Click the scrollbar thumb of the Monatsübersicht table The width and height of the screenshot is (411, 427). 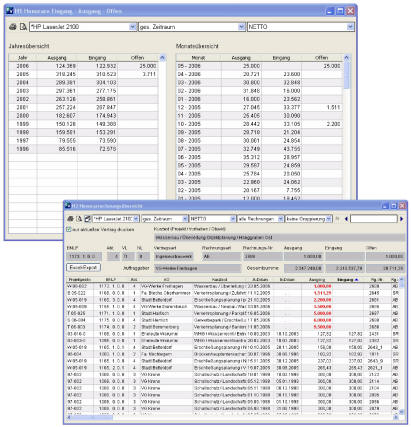coord(347,75)
